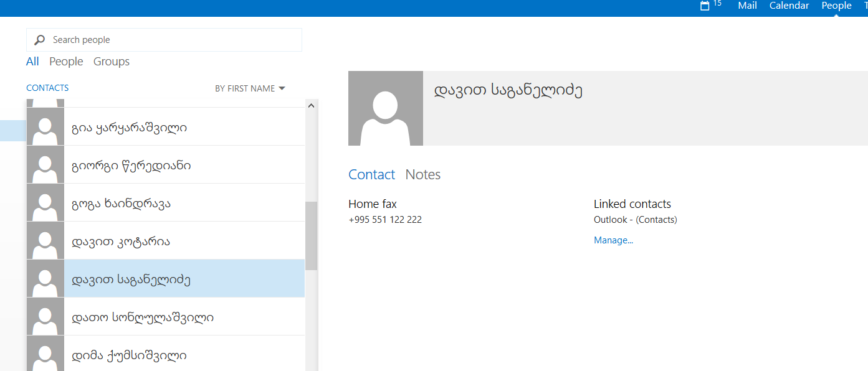Open the calendar icon in top bar

[705, 6]
